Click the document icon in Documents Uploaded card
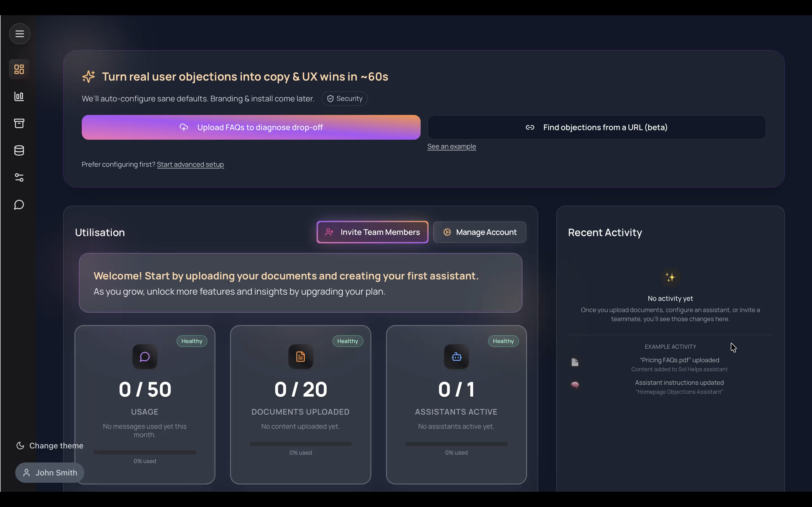This screenshot has width=812, height=507. pos(300,357)
